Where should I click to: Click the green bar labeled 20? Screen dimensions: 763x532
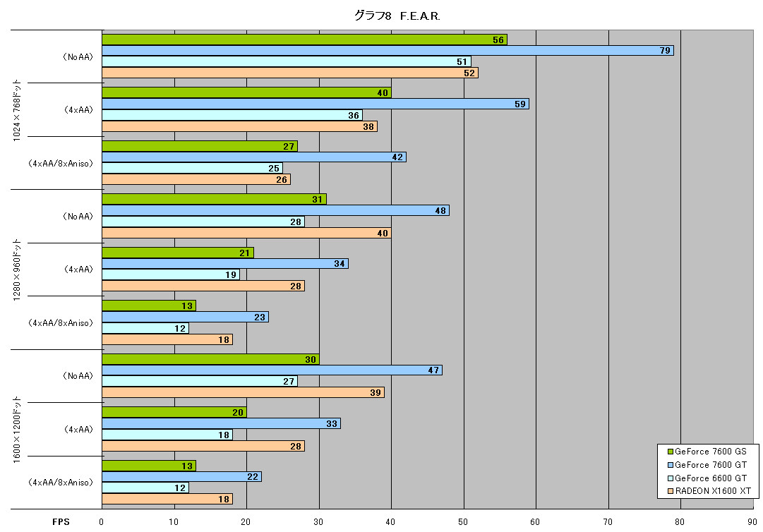coord(174,412)
